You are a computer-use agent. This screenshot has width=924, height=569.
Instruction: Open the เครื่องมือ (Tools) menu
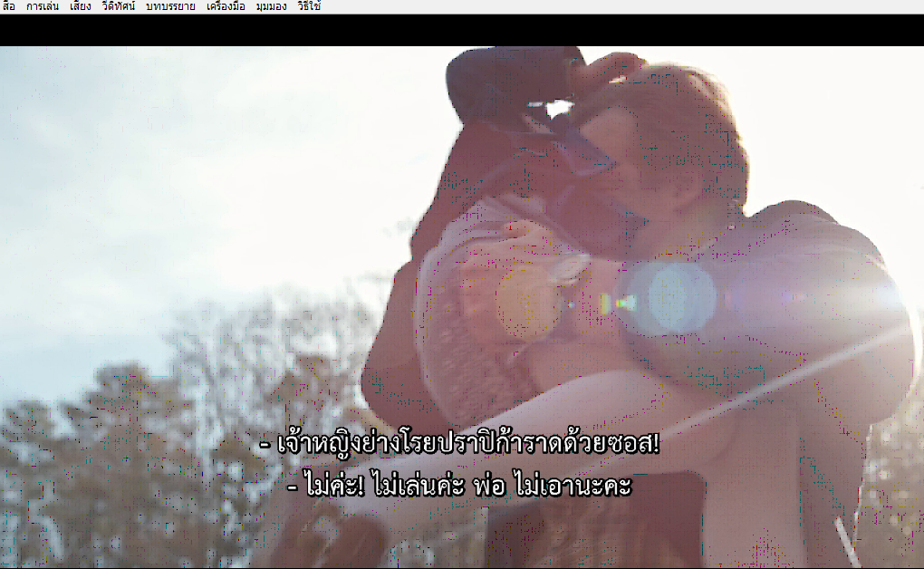(226, 6)
